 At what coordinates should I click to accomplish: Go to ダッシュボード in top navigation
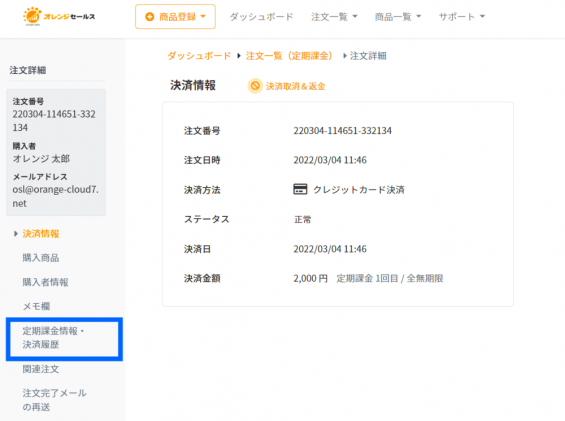(x=261, y=17)
